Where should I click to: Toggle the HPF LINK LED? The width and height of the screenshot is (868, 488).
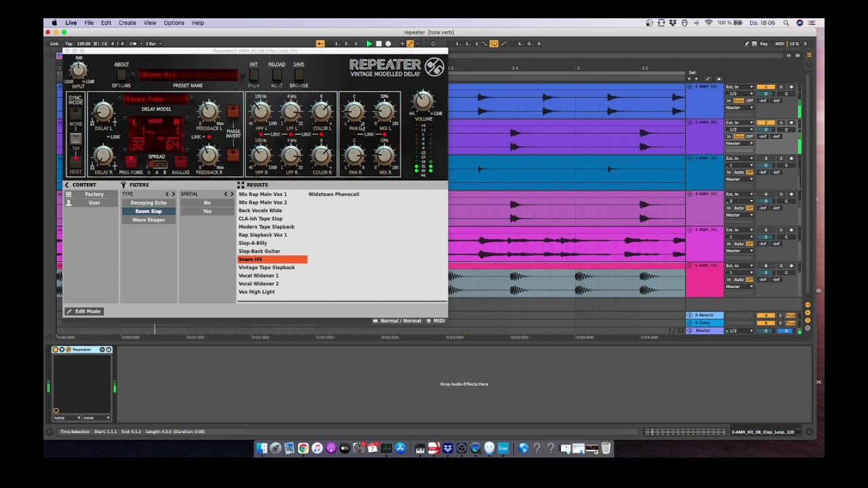(261, 134)
